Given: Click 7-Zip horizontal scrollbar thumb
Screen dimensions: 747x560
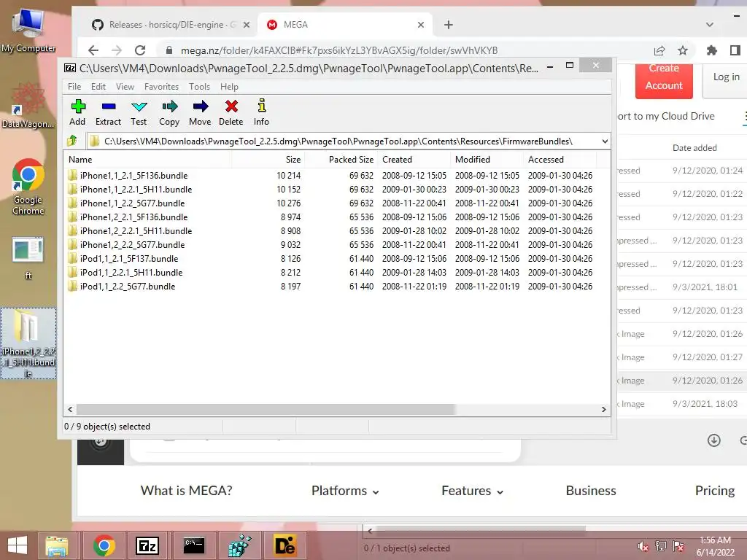Looking at the screenshot, I should [x=266, y=410].
